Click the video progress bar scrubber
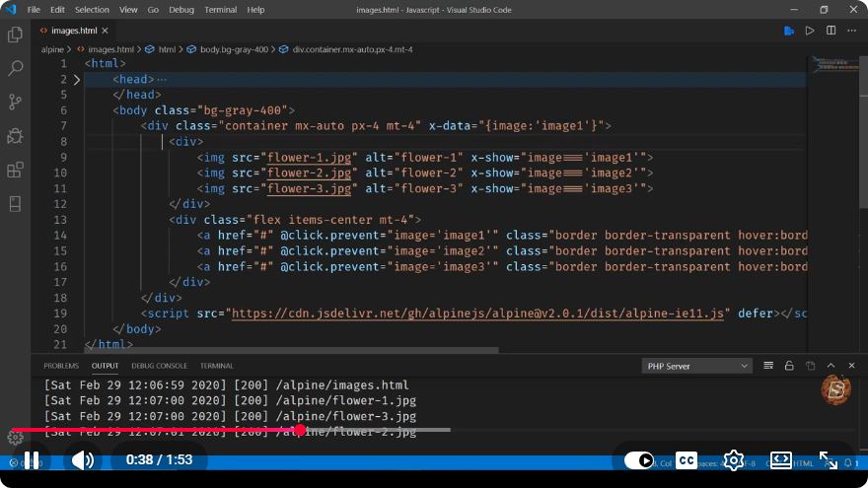The image size is (868, 488). coord(300,430)
